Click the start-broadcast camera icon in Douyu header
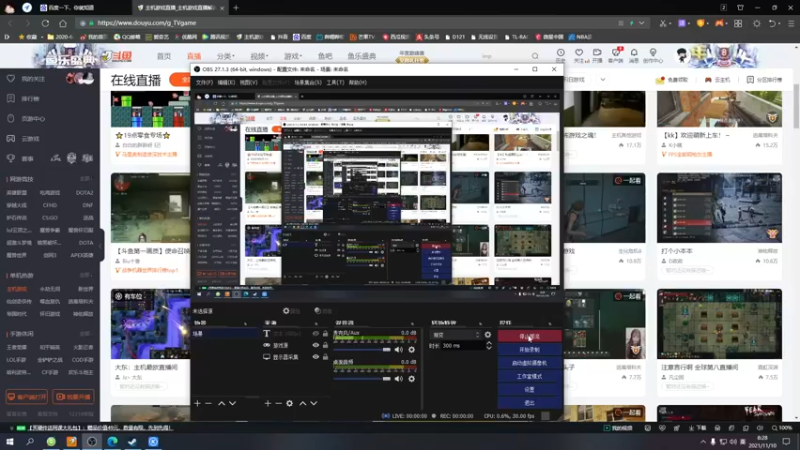Image resolution: width=800 pixels, height=450 pixels. (597, 53)
